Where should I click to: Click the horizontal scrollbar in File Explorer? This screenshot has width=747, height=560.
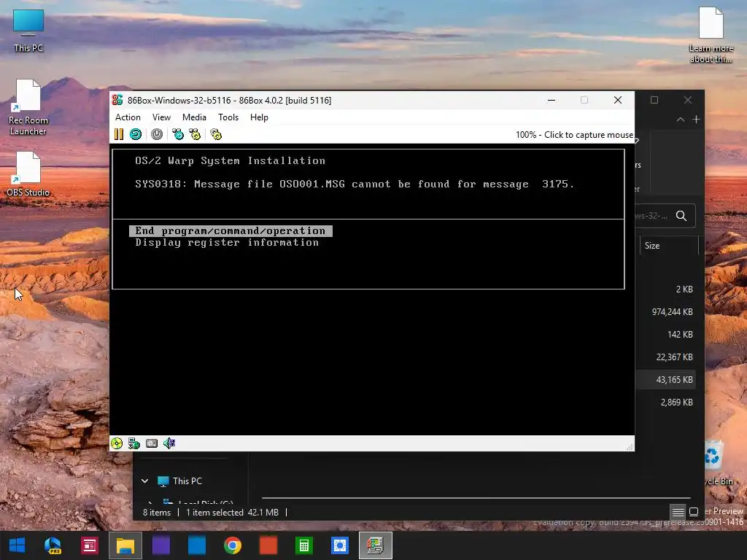(x=476, y=498)
